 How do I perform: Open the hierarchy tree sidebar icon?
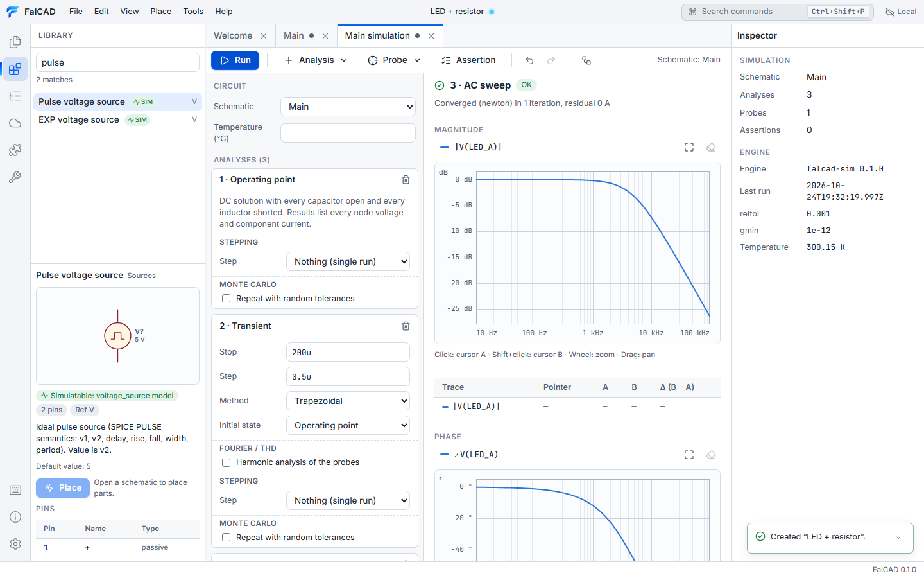pyautogui.click(x=15, y=96)
